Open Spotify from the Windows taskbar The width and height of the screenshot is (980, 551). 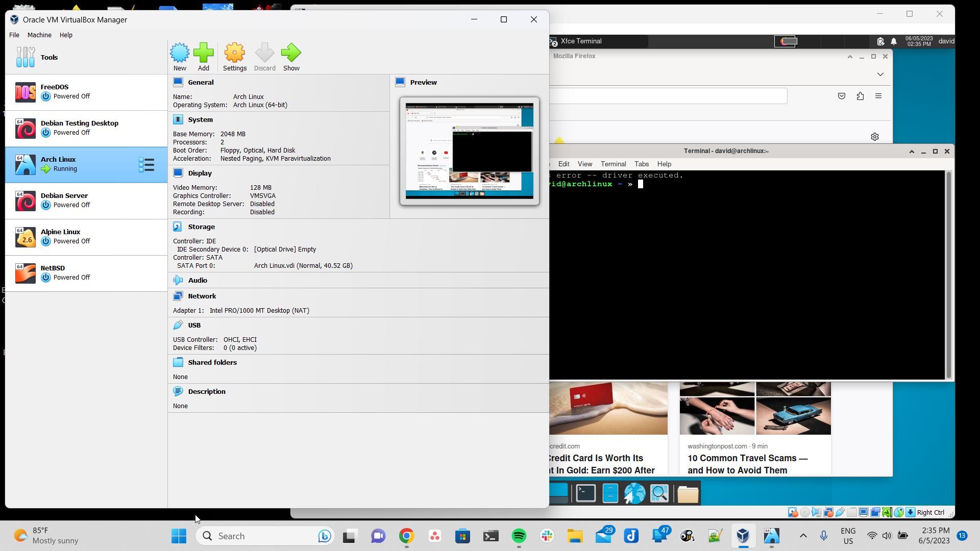pos(519,536)
